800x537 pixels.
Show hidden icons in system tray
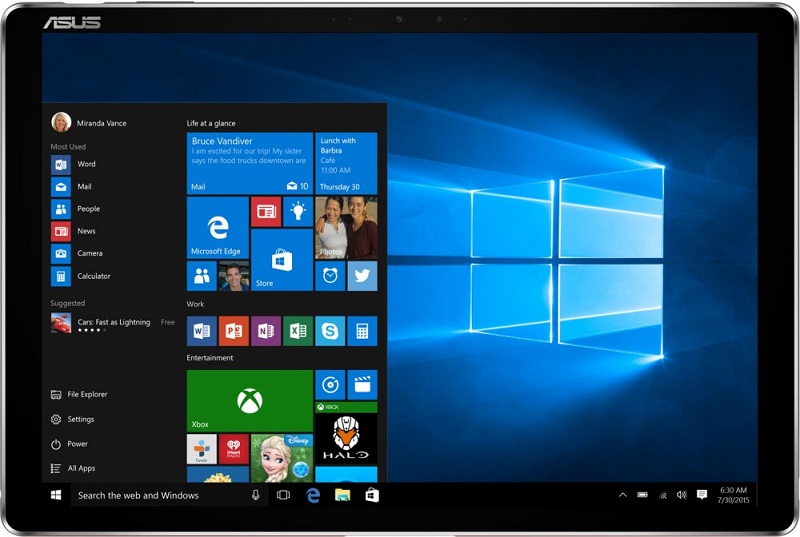pyautogui.click(x=623, y=495)
